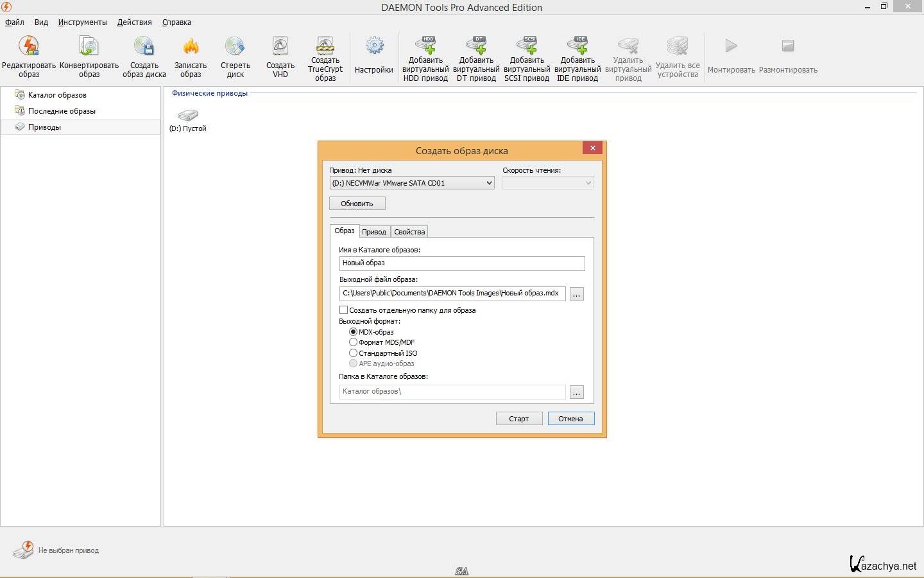Browse for output image file path
This screenshot has height=578, width=924.
pyautogui.click(x=577, y=294)
